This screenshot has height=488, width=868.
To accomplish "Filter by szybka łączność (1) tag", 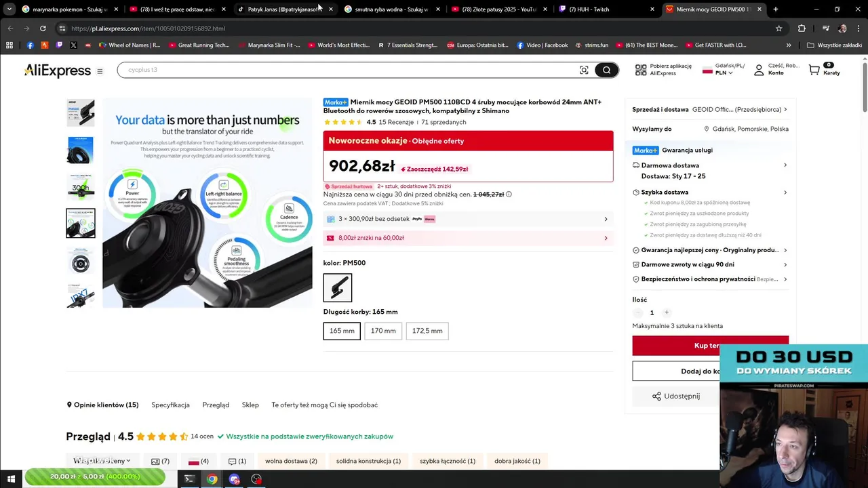I will click(448, 461).
